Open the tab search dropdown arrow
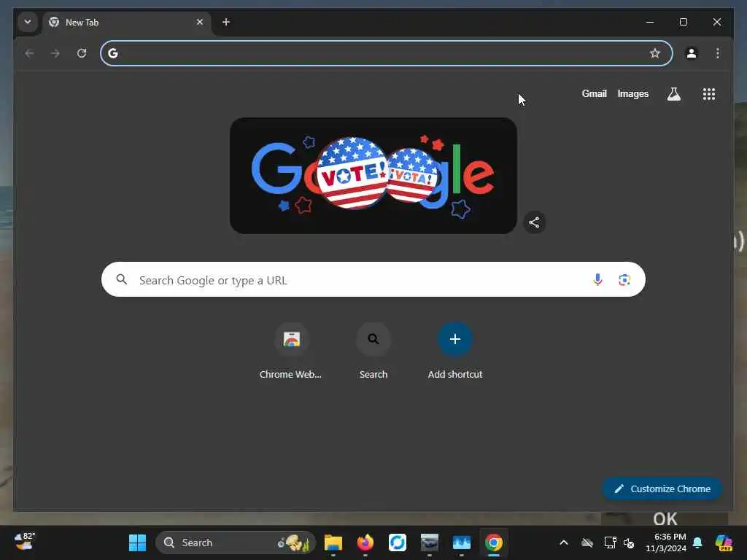The height and width of the screenshot is (560, 747). [x=28, y=22]
